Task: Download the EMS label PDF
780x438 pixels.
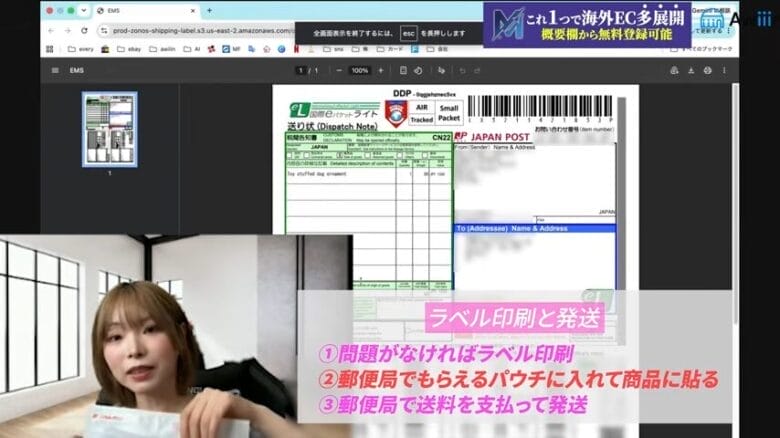Action: click(691, 71)
